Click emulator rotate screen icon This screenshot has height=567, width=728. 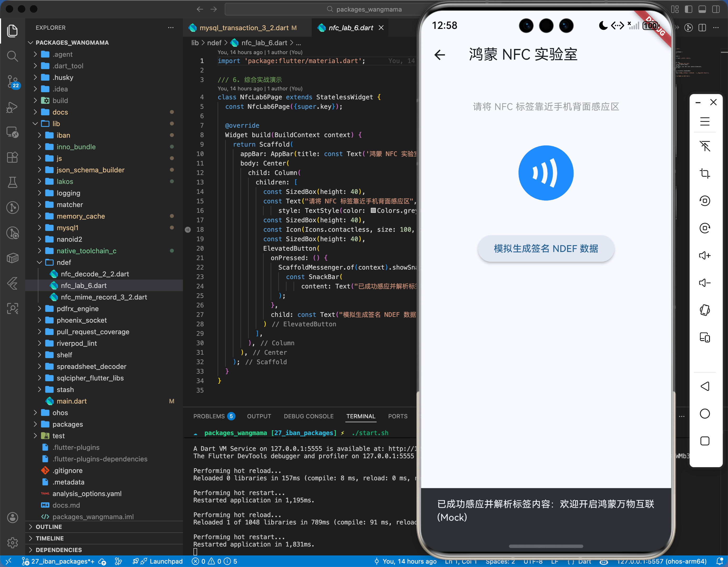point(704,310)
